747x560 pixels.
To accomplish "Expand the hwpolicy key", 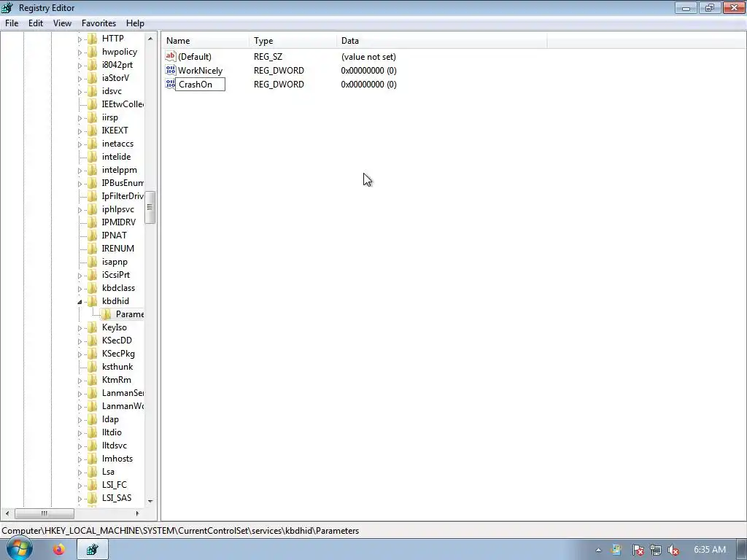I will click(80, 52).
